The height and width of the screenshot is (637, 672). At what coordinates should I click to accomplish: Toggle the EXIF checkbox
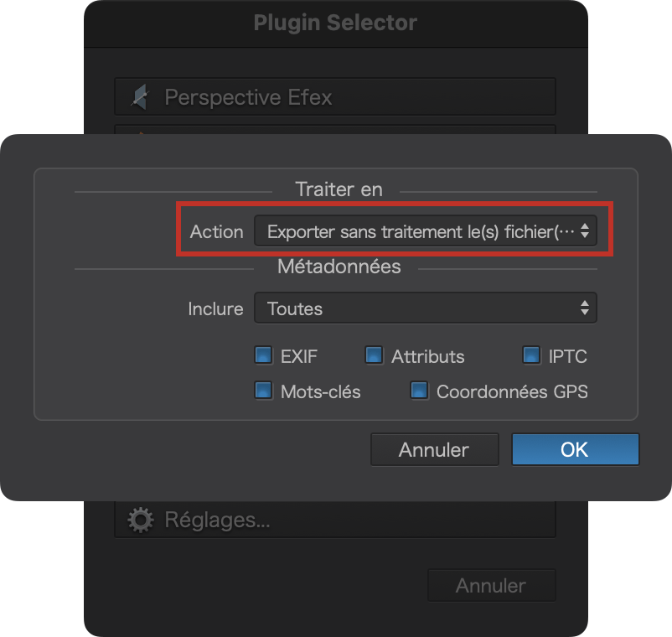pyautogui.click(x=263, y=355)
